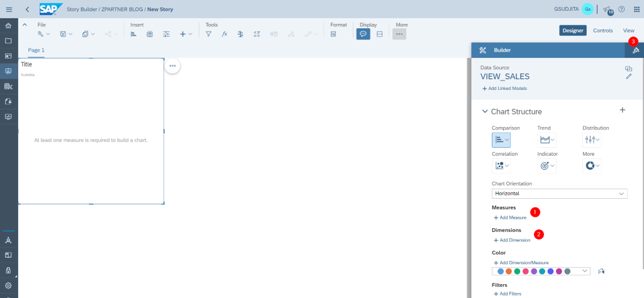
Task: Open Files folder icon in sidebar
Action: tap(8, 41)
